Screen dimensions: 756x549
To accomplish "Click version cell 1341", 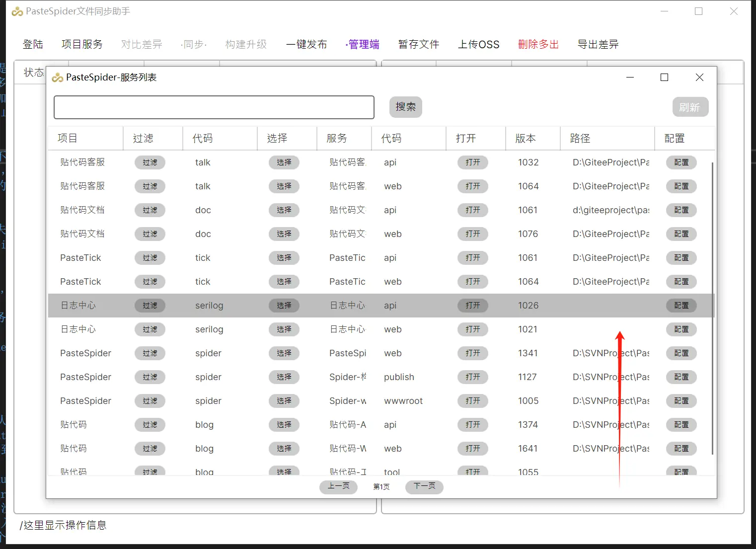I will click(x=528, y=353).
